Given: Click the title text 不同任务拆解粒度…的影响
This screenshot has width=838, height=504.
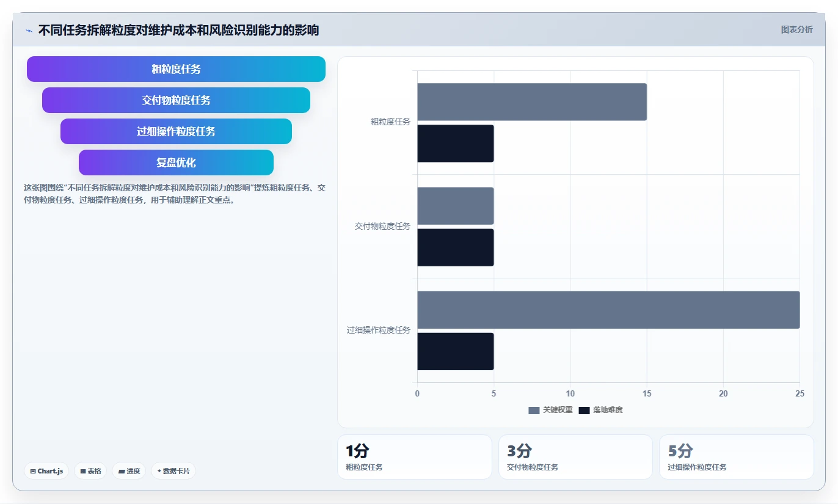Looking at the screenshot, I should (x=178, y=31).
